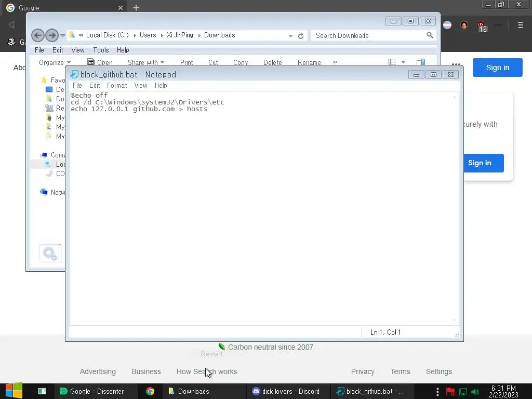Click the search magnifier icon in Explorer

pyautogui.click(x=430, y=35)
